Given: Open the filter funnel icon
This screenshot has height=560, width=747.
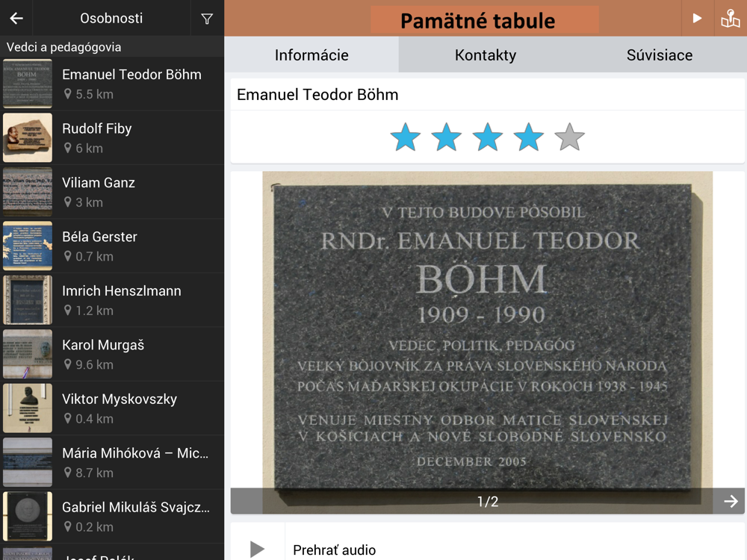Looking at the screenshot, I should (207, 19).
